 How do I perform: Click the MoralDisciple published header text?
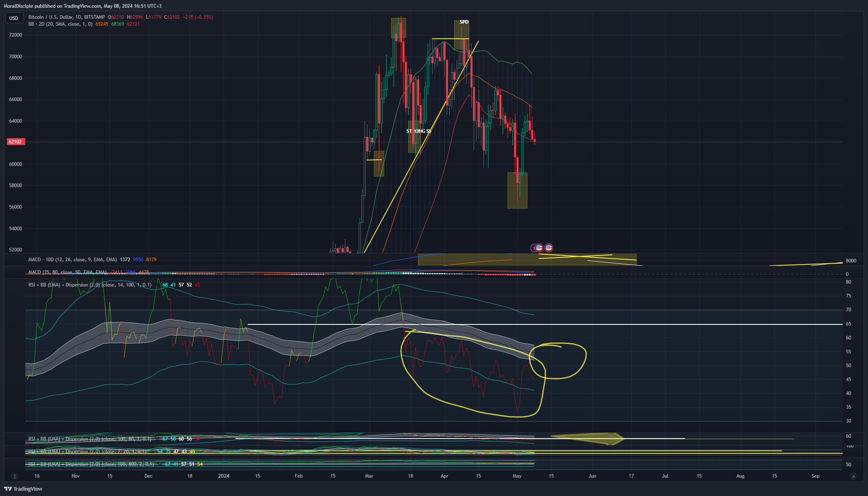(83, 6)
